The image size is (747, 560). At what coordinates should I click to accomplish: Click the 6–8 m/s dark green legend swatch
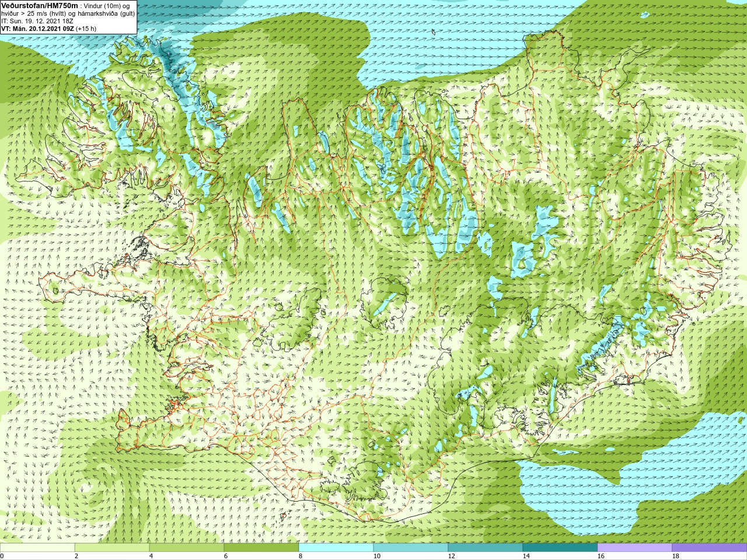(x=261, y=548)
